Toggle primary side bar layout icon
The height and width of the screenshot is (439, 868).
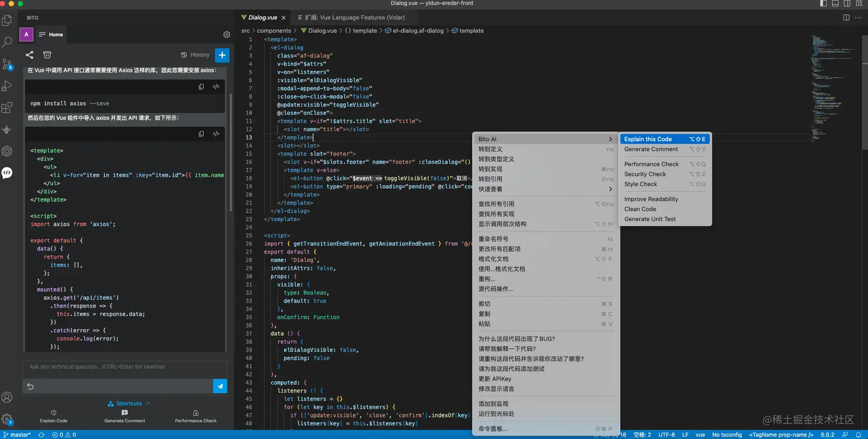[x=823, y=3]
